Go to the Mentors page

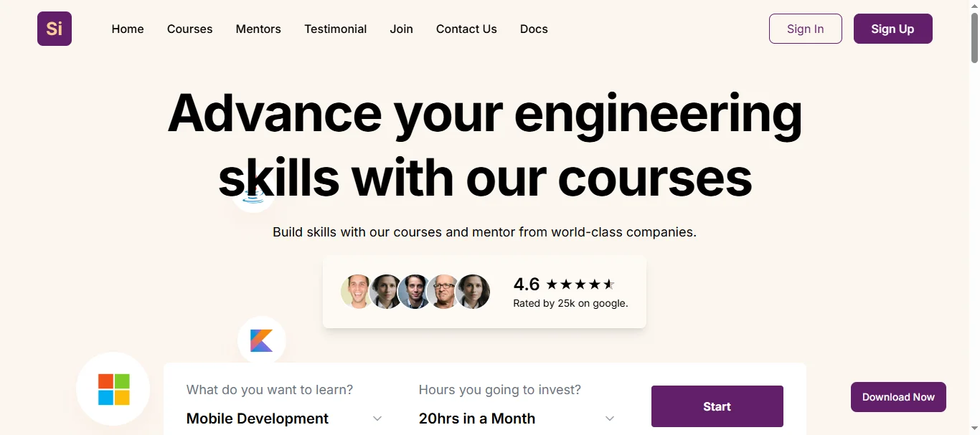258,29
